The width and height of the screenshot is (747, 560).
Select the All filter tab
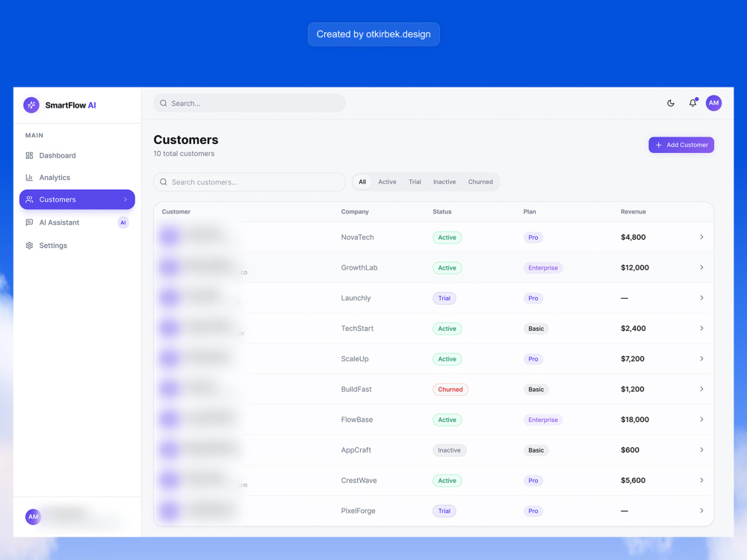pos(362,182)
